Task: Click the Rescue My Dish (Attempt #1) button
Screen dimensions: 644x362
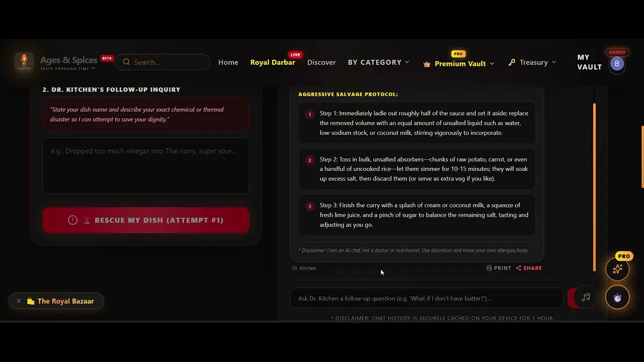Action: [x=146, y=220]
